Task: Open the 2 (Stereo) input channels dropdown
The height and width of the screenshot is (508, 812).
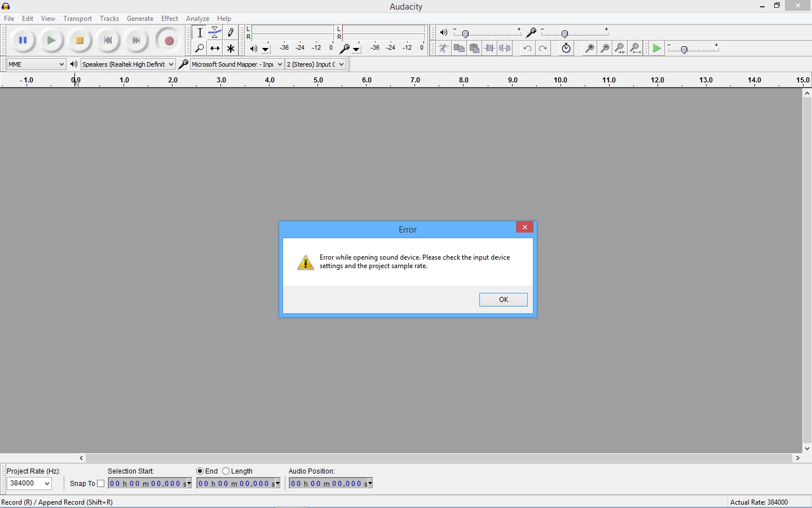Action: (315, 64)
